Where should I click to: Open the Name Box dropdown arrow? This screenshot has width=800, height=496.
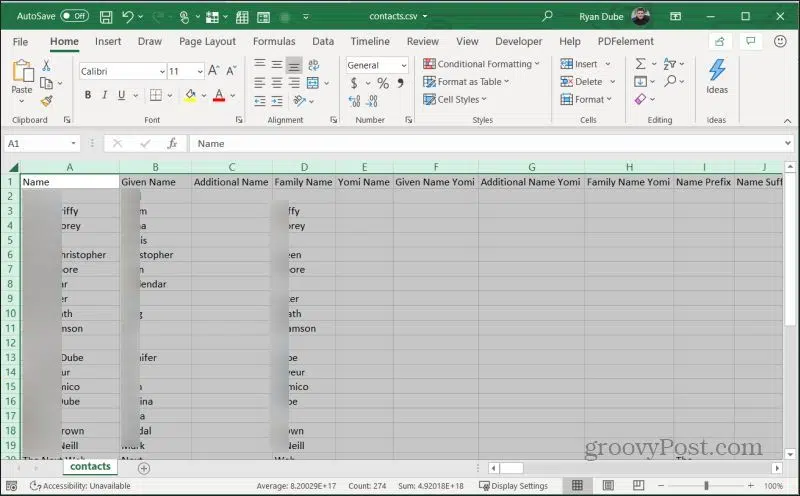[x=73, y=143]
